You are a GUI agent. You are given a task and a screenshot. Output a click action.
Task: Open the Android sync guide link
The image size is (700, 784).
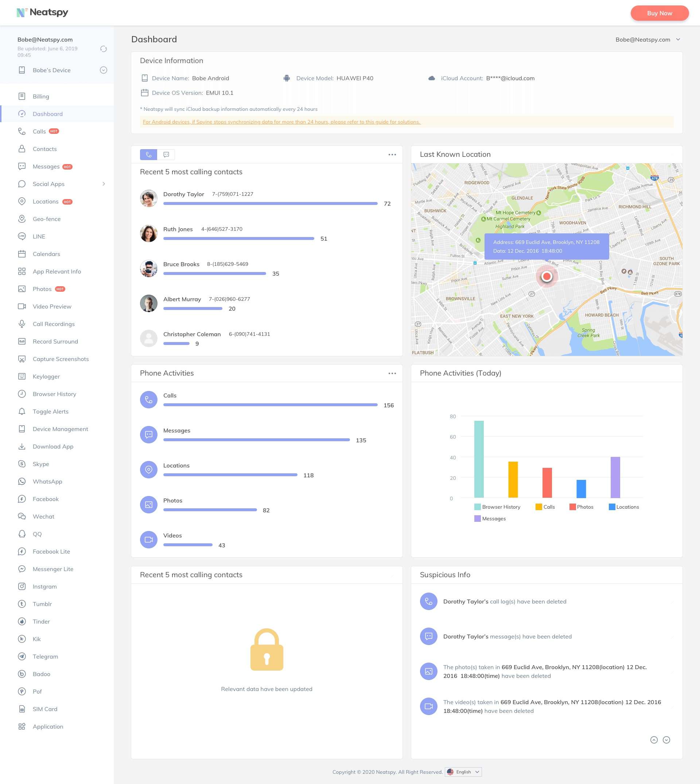(x=281, y=122)
